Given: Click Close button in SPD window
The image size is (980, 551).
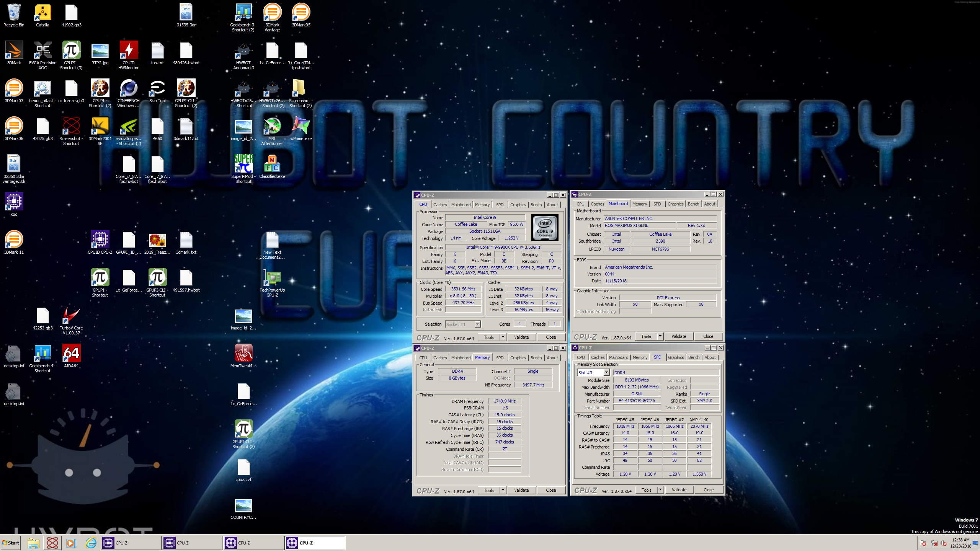Looking at the screenshot, I should click(708, 490).
